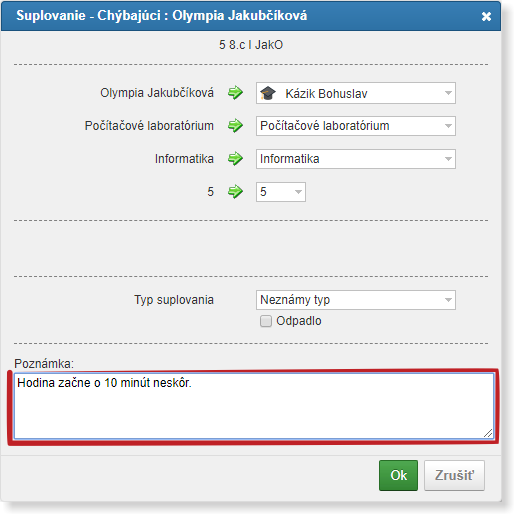This screenshot has width=515, height=515.
Task: Click the resize grip of the note textarea
Action: 488,433
